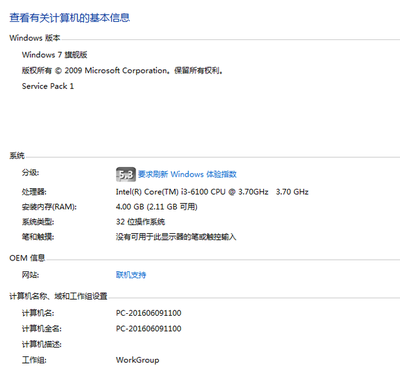Click the Windows 版本 section header
Viewport: 400px width, 377px height.
click(x=35, y=38)
